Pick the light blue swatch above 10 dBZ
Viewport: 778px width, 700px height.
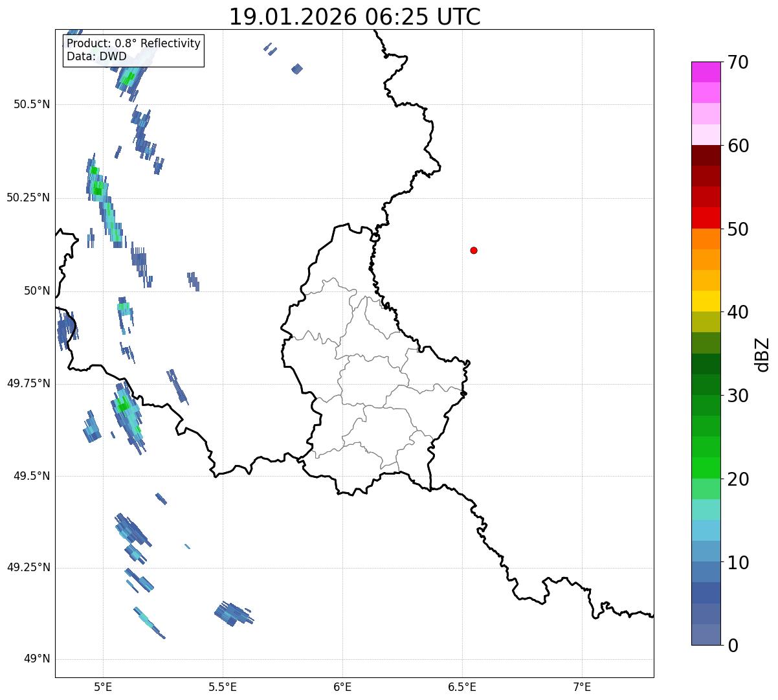point(706,551)
